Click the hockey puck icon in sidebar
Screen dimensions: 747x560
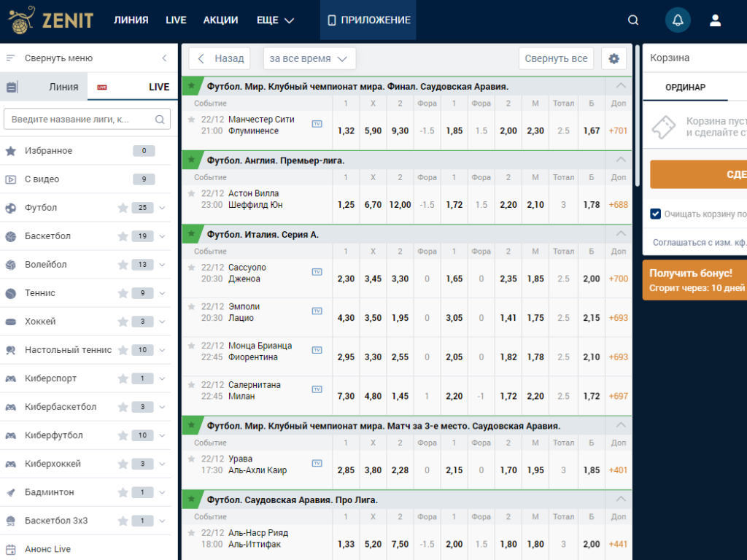[10, 322]
